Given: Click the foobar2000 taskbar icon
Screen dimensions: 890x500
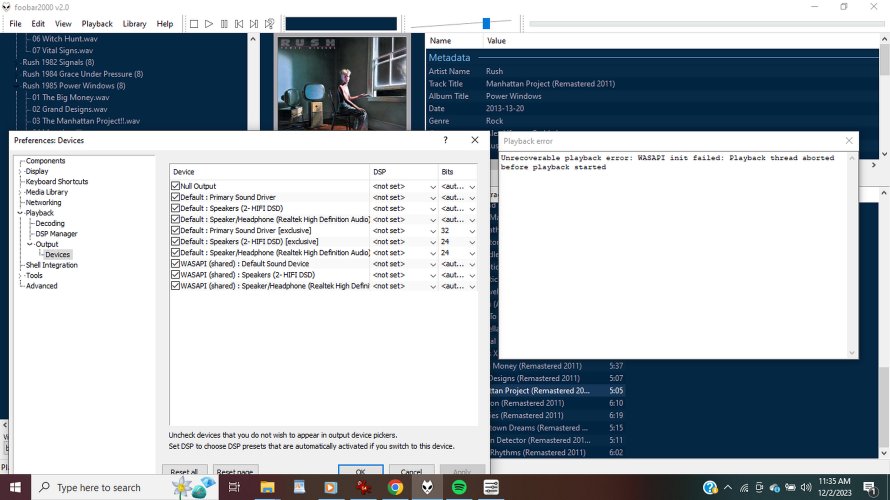Looking at the screenshot, I should pyautogui.click(x=427, y=487).
